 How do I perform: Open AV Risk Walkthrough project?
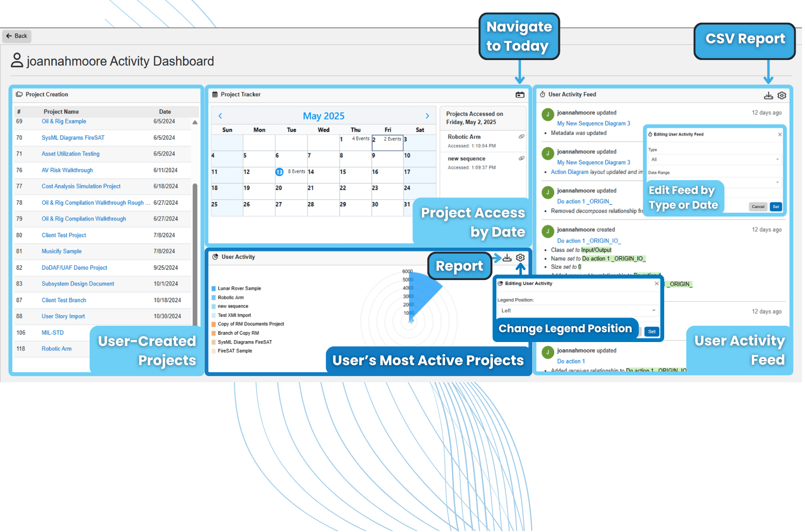(x=67, y=170)
